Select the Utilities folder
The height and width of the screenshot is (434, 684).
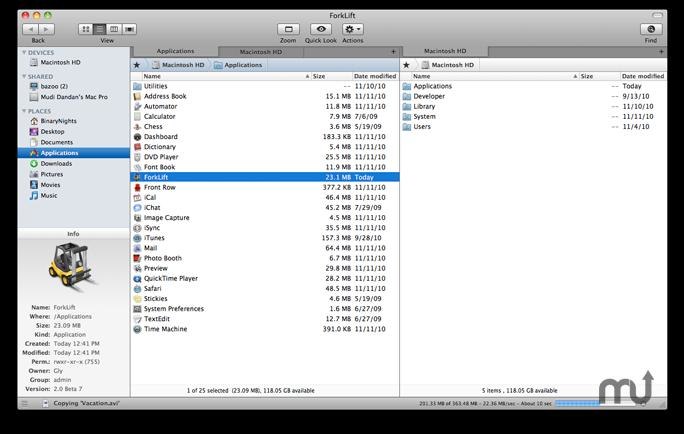coord(265,86)
